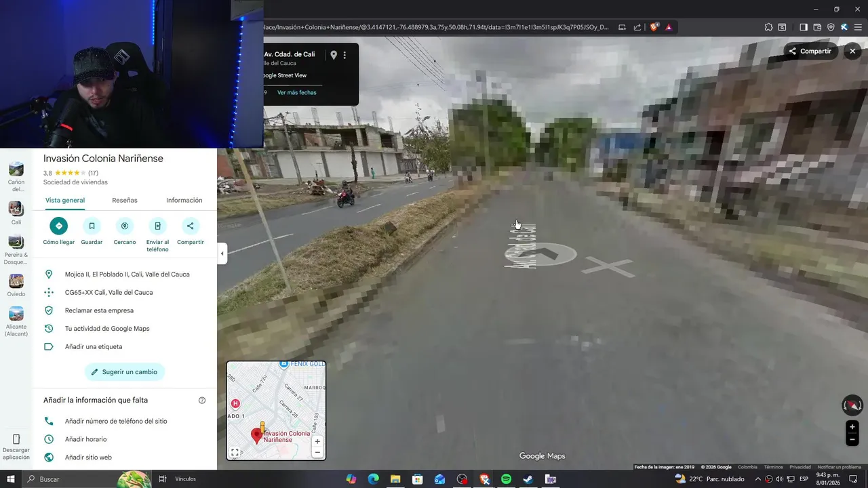Save the place with Guardar icon

tap(92, 226)
